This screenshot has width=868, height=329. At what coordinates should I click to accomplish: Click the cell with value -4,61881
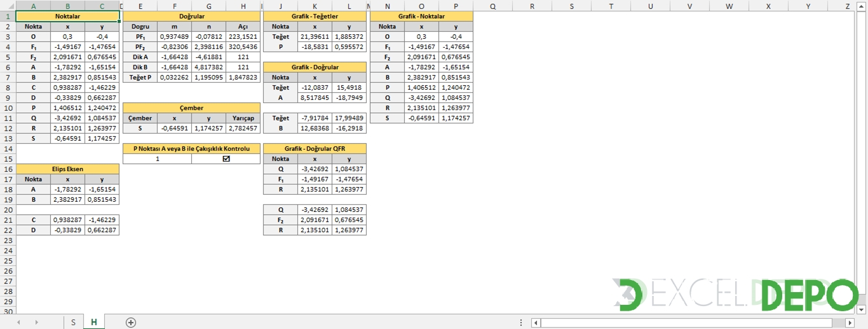[208, 57]
